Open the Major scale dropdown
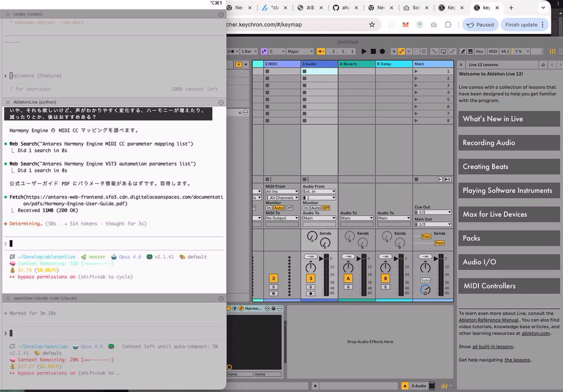Viewport: 563px width, 392px height. tap(299, 51)
